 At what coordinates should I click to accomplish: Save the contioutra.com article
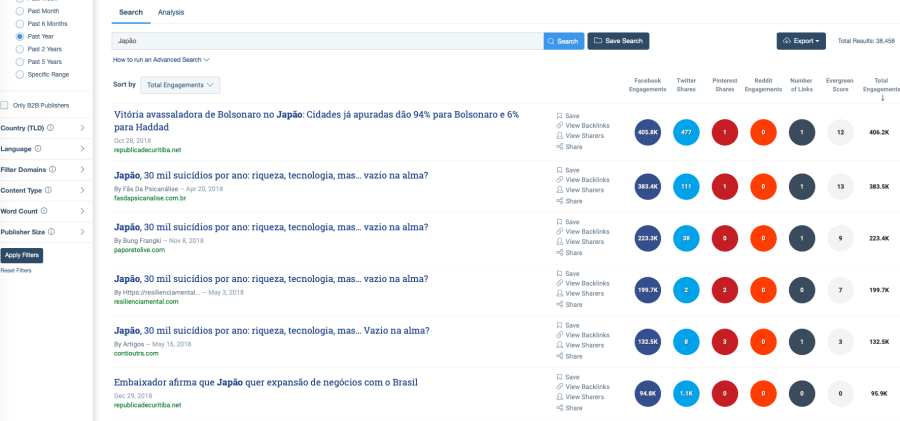(568, 325)
